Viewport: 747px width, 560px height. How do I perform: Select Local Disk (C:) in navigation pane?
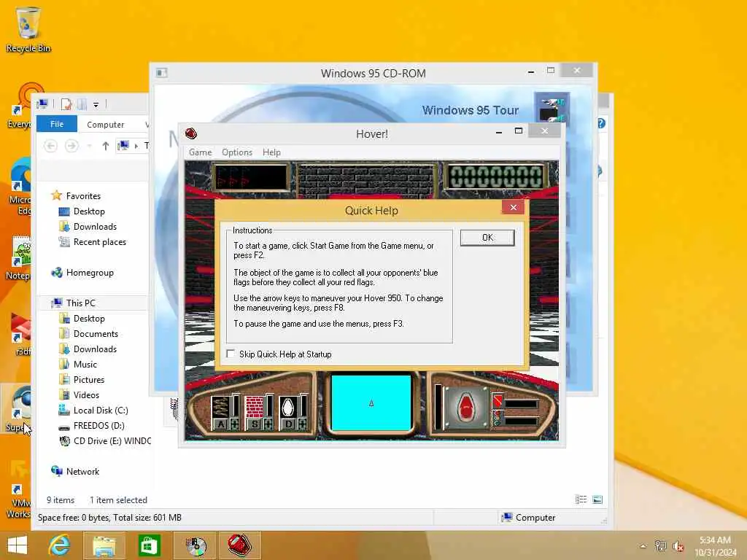pos(100,410)
